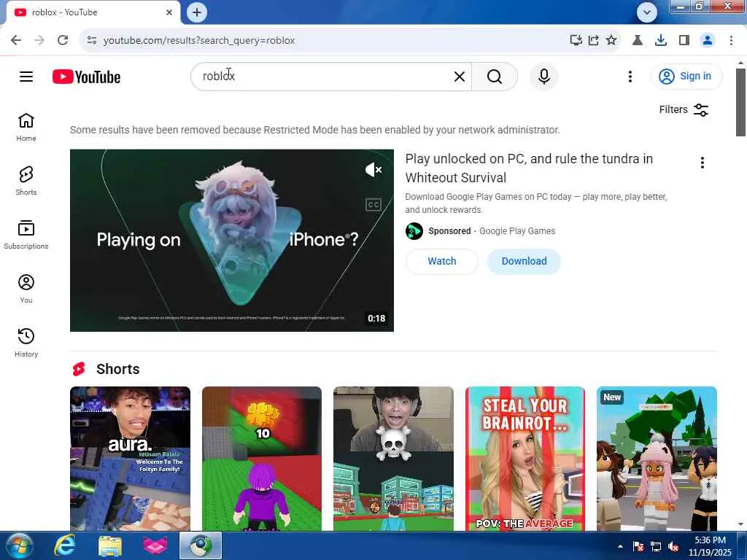The image size is (747, 560).
Task: Open site information icon in address bar
Action: click(92, 41)
